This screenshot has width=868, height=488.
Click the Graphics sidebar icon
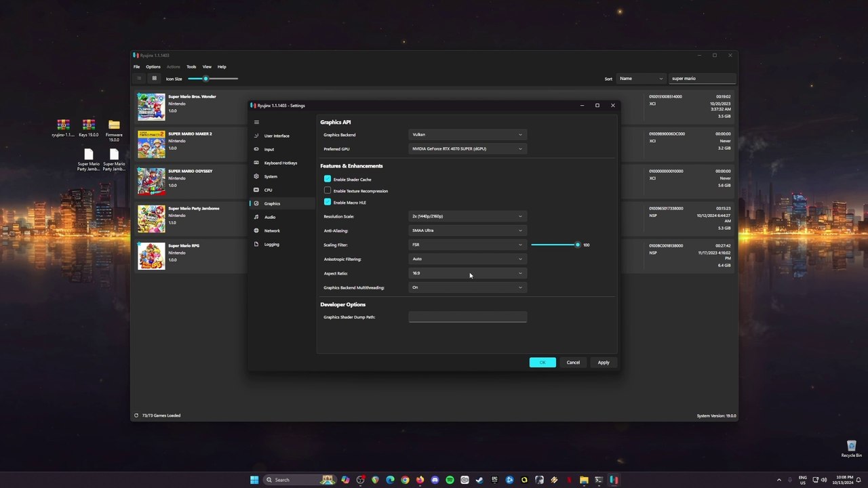coord(256,203)
